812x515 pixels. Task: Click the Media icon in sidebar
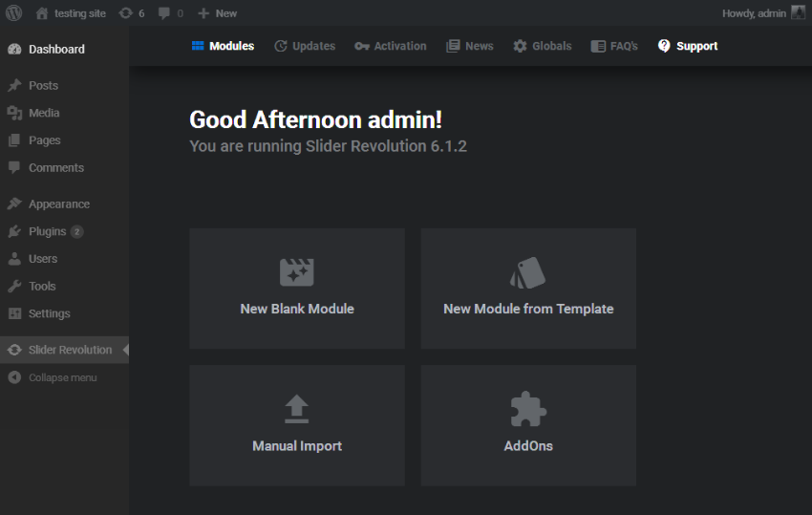click(14, 113)
